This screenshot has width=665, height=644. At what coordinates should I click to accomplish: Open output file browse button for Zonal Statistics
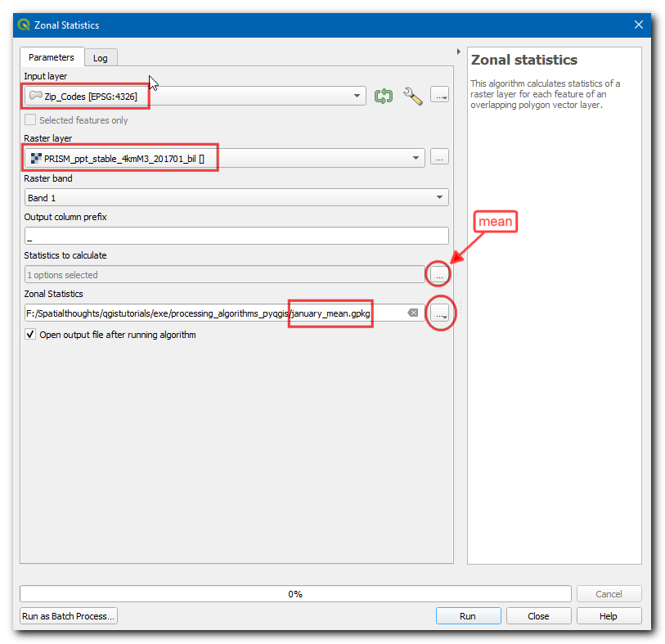pos(440,313)
